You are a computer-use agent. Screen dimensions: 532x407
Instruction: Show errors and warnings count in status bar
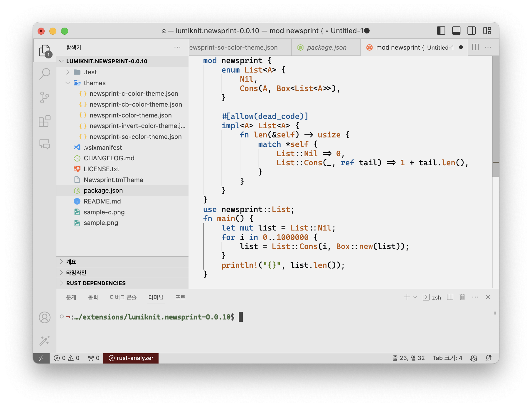[67, 358]
